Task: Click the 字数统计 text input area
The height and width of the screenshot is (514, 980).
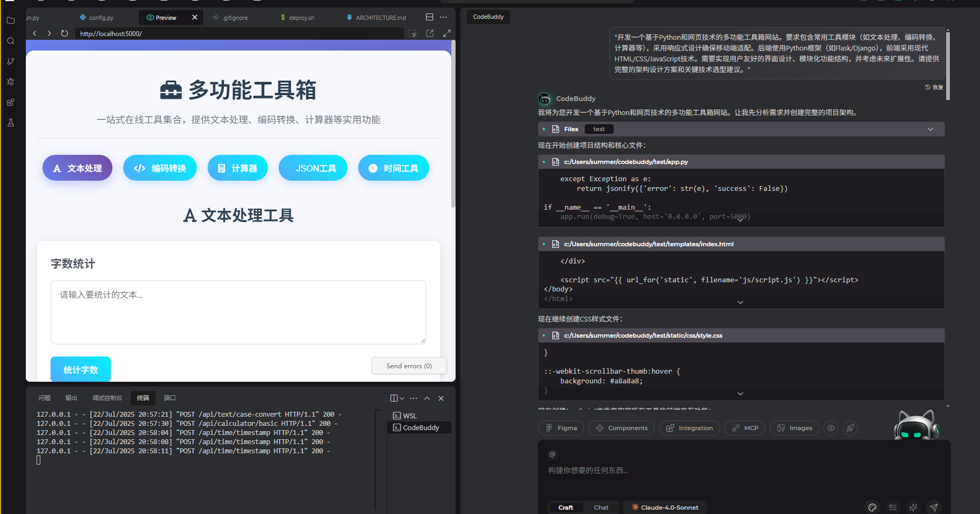Action: point(238,312)
